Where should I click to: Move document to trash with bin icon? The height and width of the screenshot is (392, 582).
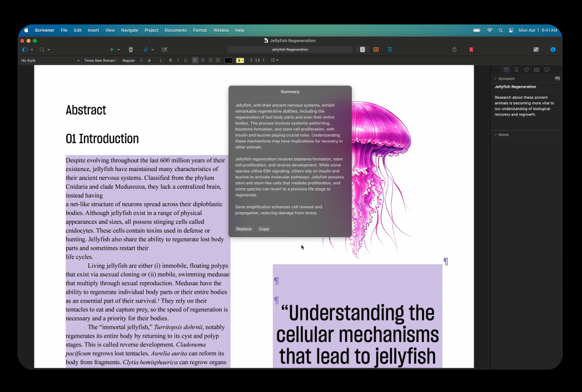click(131, 49)
